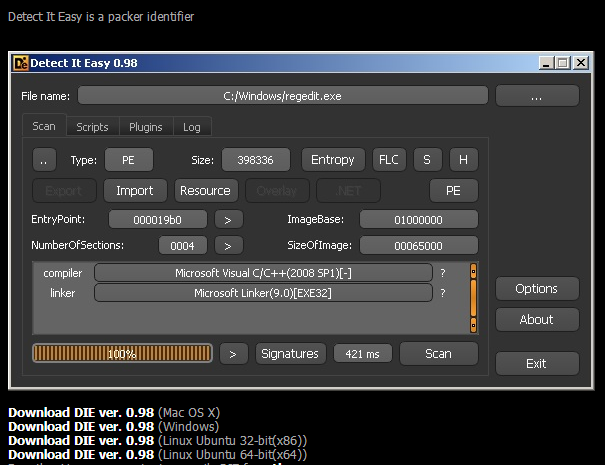Viewport: 605px width, 465px height.
Task: Click the EntryPoint value 000019b0
Action: (157, 220)
